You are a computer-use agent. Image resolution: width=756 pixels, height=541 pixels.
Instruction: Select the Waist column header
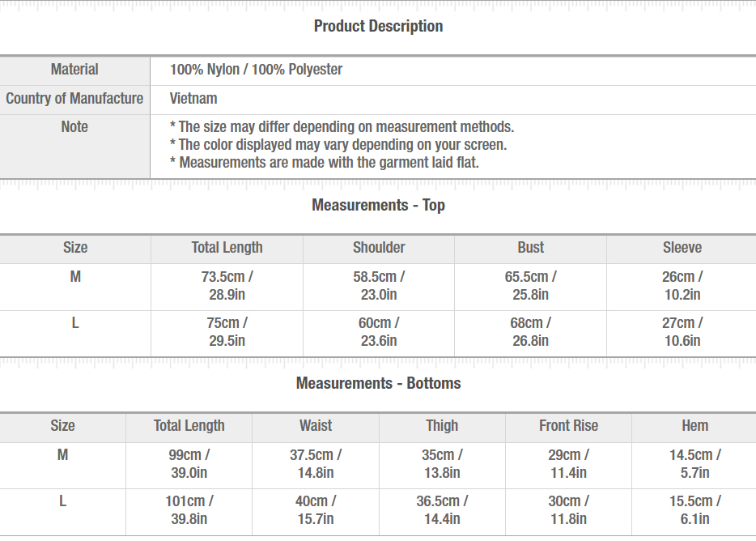tap(316, 426)
